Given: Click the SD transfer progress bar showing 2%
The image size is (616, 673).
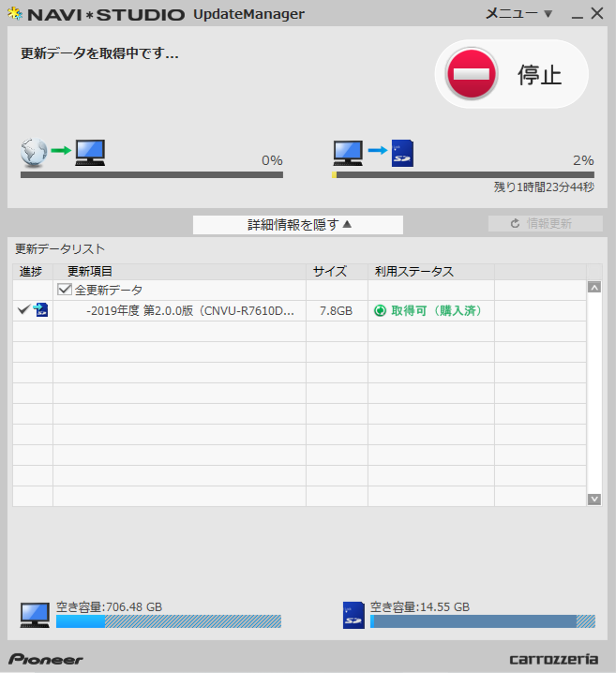Looking at the screenshot, I should pyautogui.click(x=463, y=174).
